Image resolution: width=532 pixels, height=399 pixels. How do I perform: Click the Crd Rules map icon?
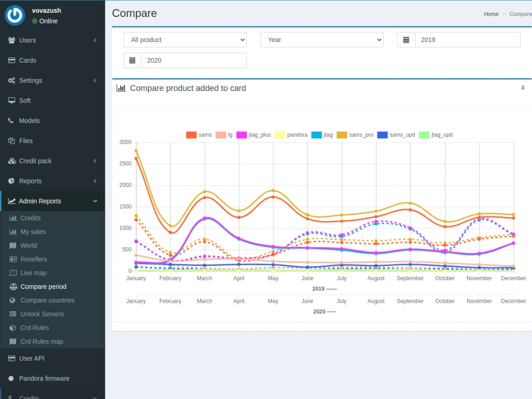[x=13, y=342]
